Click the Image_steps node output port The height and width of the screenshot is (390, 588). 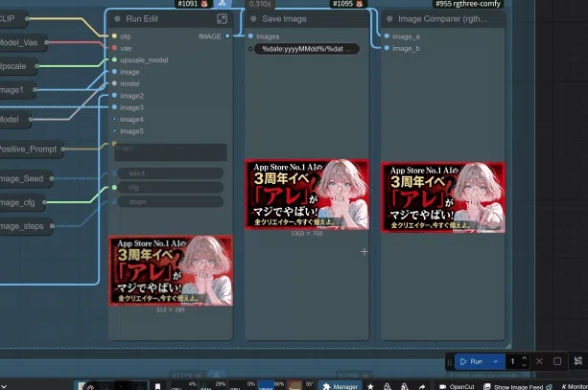click(52, 226)
